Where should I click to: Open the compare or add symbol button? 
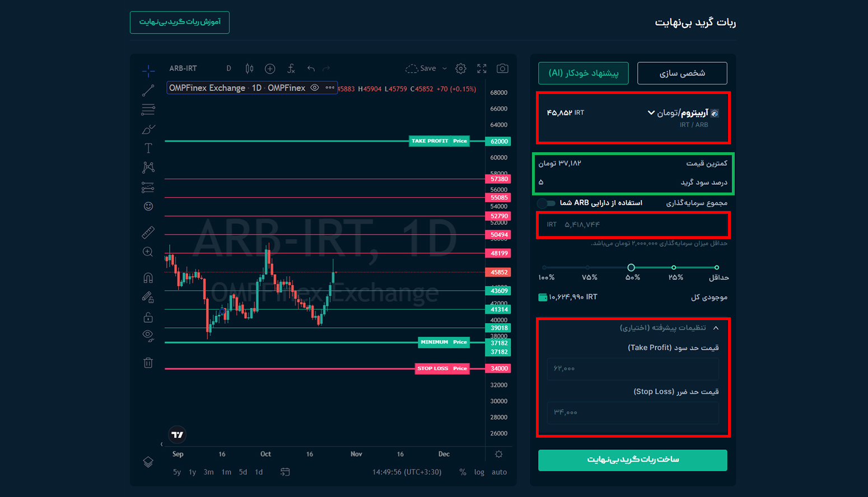(x=270, y=68)
